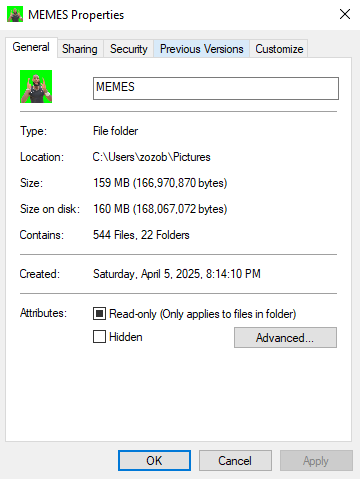This screenshot has height=479, width=360.
Task: Click the Apply button
Action: [316, 461]
